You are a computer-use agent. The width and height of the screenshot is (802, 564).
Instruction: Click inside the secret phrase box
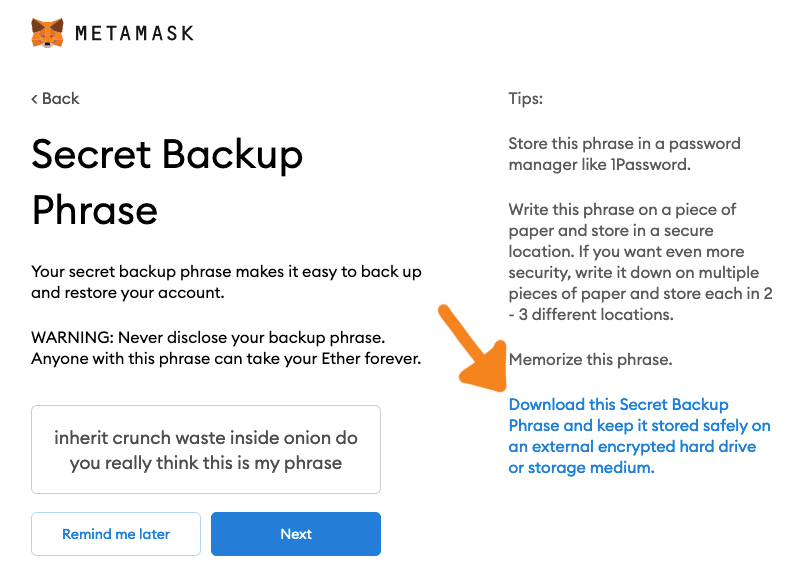click(206, 449)
